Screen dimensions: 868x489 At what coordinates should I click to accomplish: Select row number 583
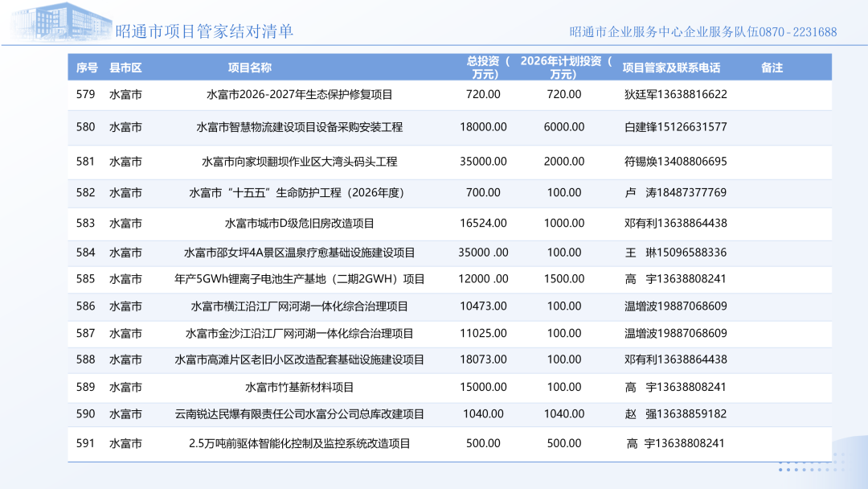click(86, 223)
